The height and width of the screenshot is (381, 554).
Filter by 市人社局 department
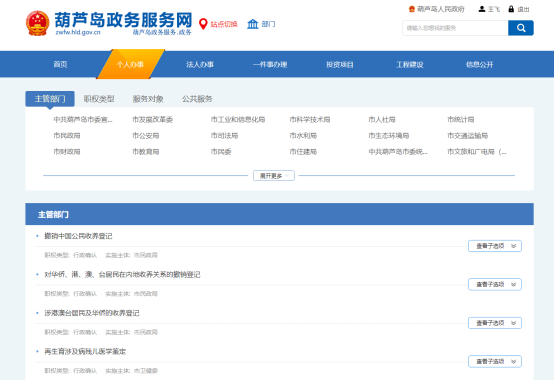pos(382,120)
